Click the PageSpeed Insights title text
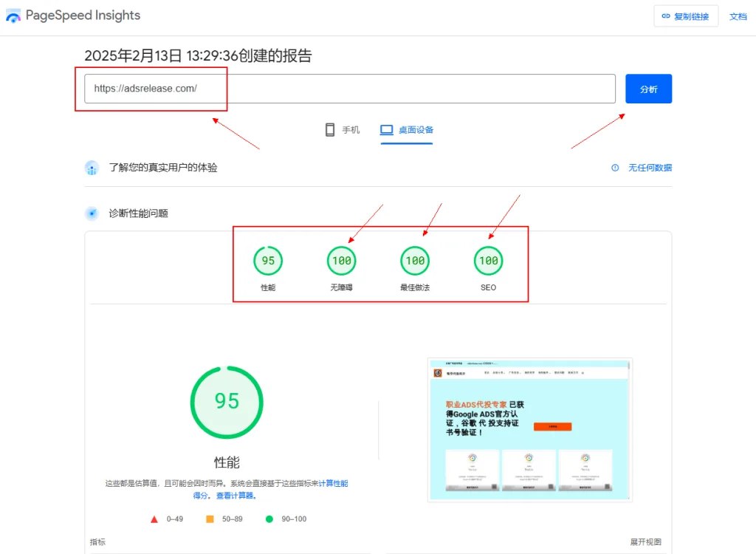Image resolution: width=756 pixels, height=554 pixels. pyautogui.click(x=83, y=16)
